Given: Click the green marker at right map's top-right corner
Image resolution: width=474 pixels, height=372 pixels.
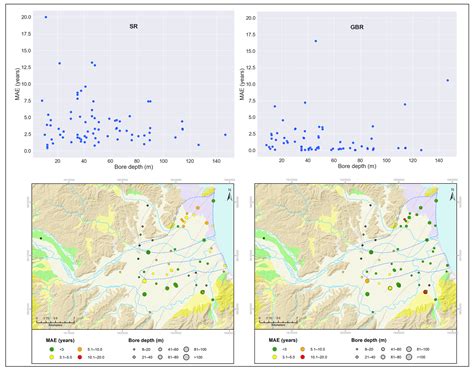Looking at the screenshot, I should 436,201.
